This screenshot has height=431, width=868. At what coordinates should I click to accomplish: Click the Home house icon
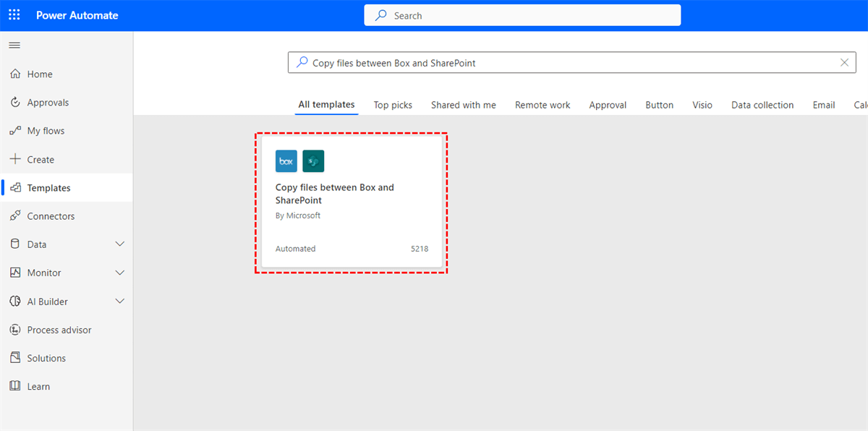click(x=15, y=74)
